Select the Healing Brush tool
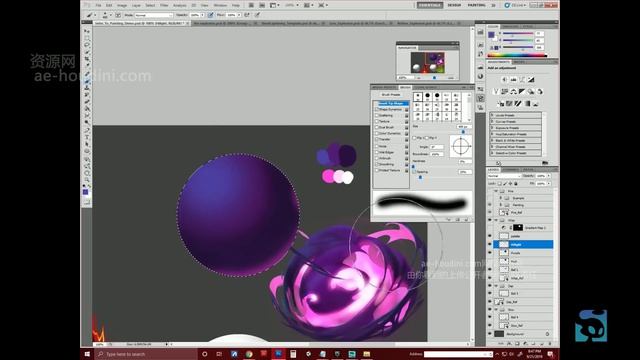640x360 pixels. 87,74
